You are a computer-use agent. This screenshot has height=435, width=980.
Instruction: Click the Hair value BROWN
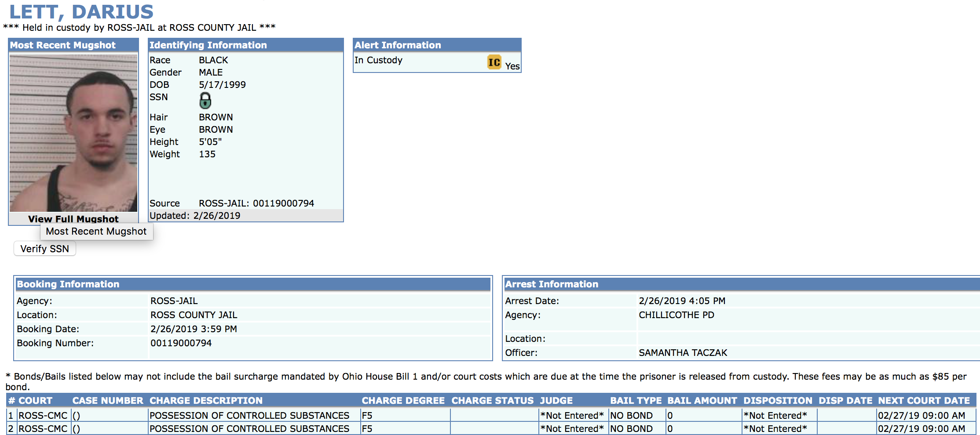[216, 117]
